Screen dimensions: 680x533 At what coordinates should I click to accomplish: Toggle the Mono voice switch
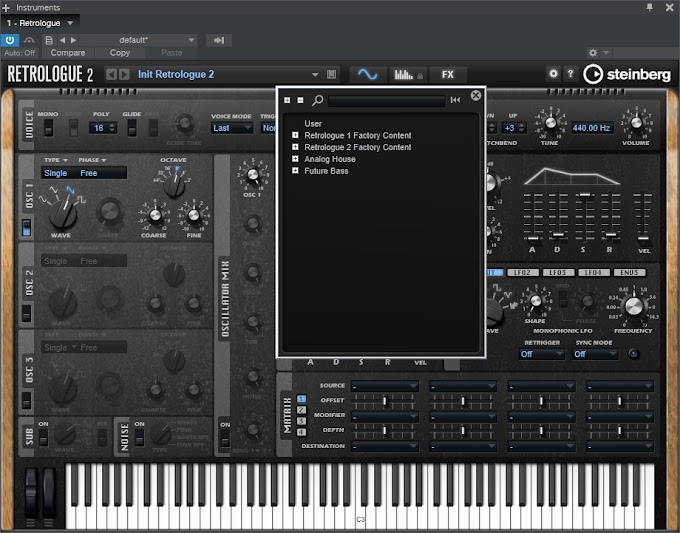(48, 128)
